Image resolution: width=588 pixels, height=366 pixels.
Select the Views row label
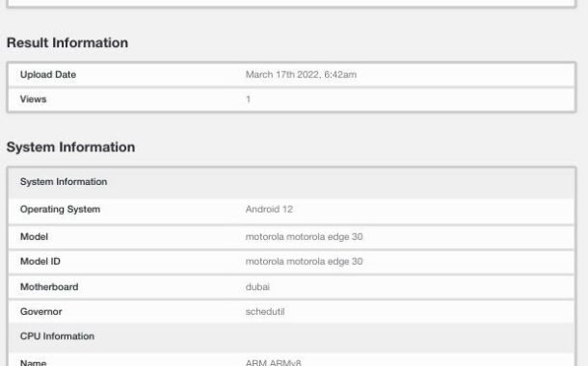34,99
